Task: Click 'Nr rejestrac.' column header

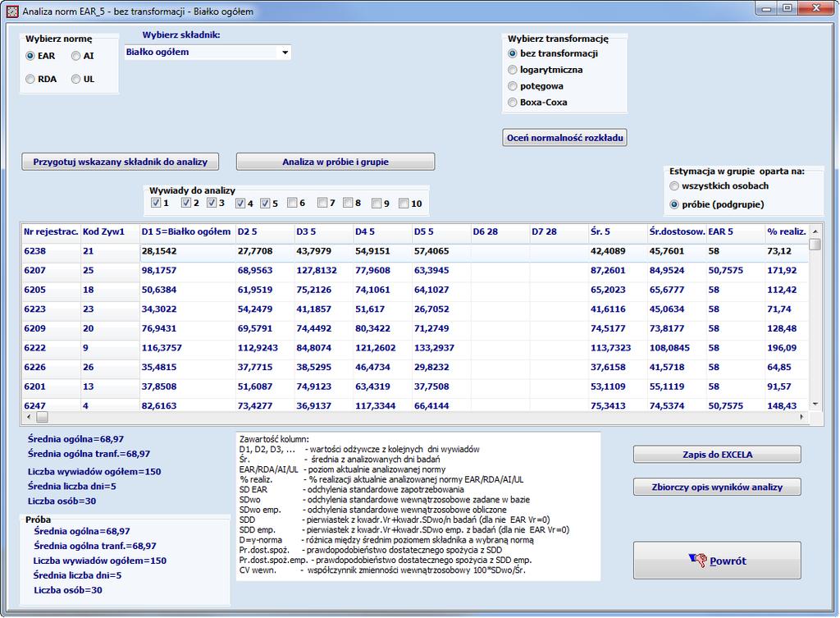Action: [51, 231]
